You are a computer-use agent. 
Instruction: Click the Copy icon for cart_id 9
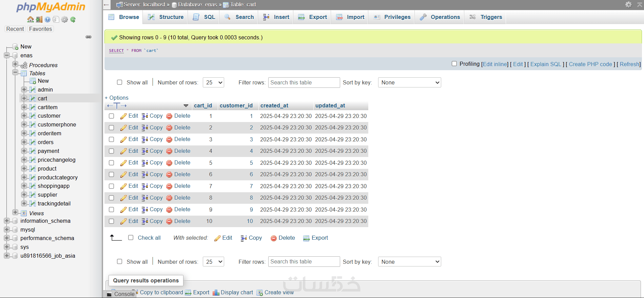pos(145,210)
